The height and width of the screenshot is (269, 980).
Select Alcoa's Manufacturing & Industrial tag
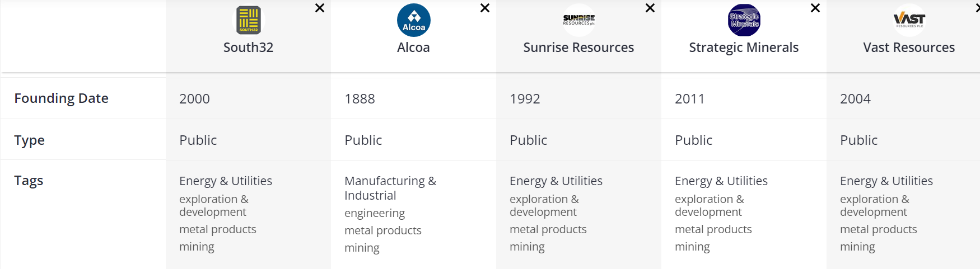click(390, 188)
